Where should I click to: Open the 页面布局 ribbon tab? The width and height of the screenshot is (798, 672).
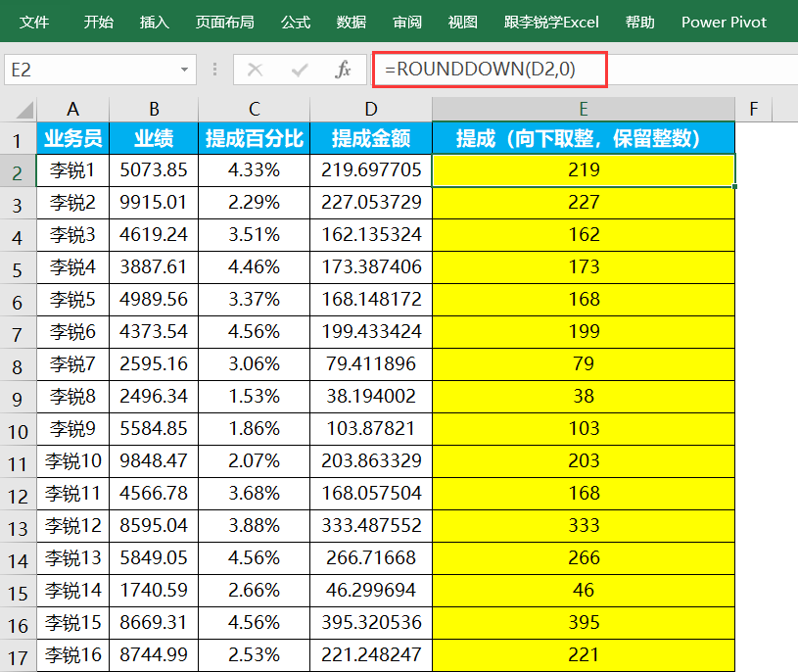click(x=224, y=22)
